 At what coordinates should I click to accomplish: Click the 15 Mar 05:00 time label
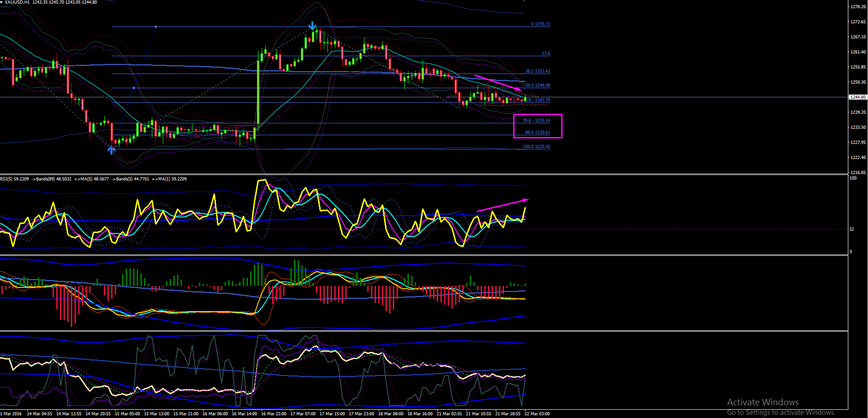(x=128, y=414)
